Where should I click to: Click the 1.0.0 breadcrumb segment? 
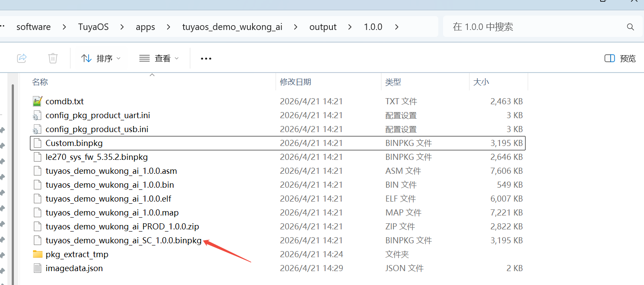coord(373,27)
